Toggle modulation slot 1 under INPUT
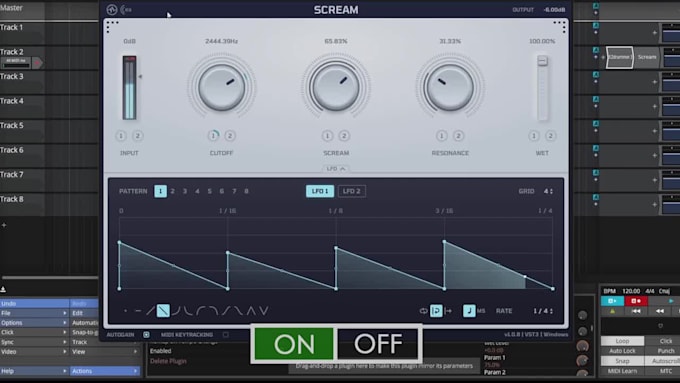This screenshot has width=680, height=383. click(x=121, y=136)
